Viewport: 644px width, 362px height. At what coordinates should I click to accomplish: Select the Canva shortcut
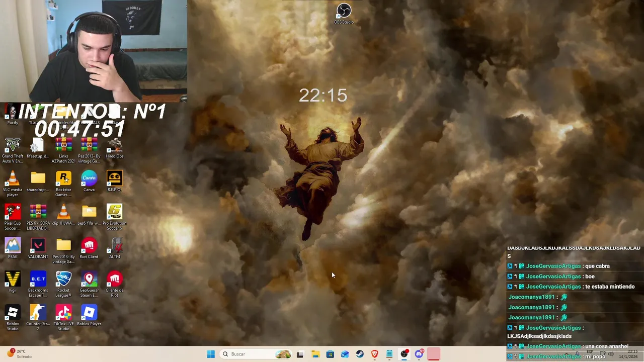coord(89,182)
